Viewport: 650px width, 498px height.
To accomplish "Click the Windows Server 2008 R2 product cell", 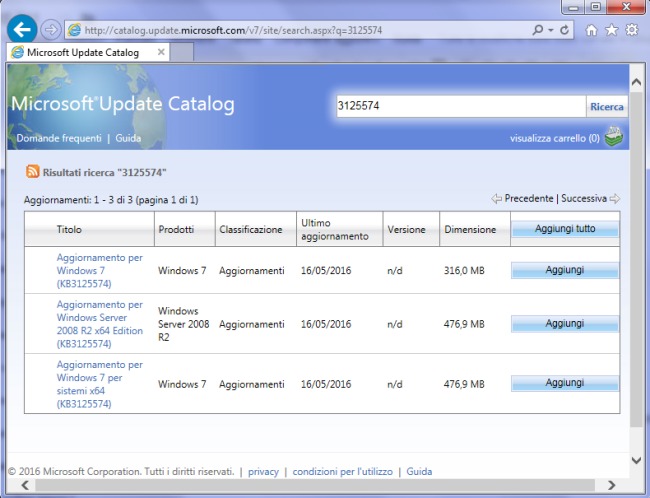I will 184,324.
